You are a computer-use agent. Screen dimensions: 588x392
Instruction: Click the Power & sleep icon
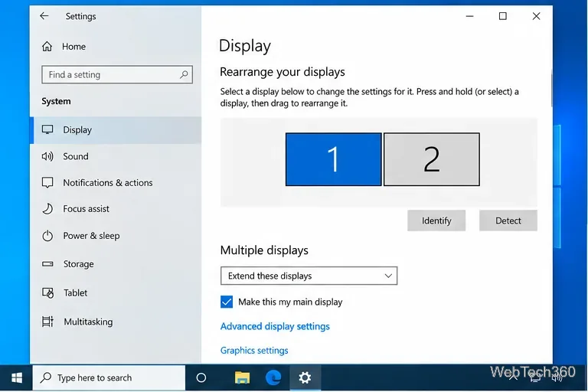(47, 236)
